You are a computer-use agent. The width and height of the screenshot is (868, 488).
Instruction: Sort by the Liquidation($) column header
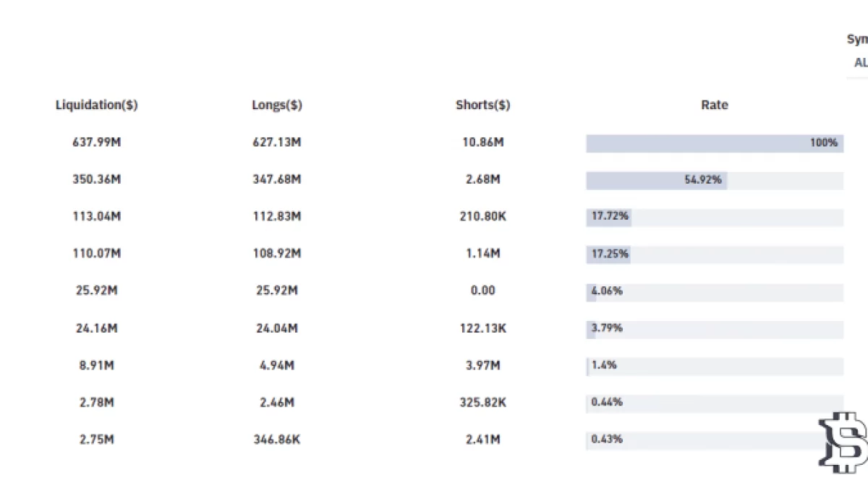click(97, 105)
